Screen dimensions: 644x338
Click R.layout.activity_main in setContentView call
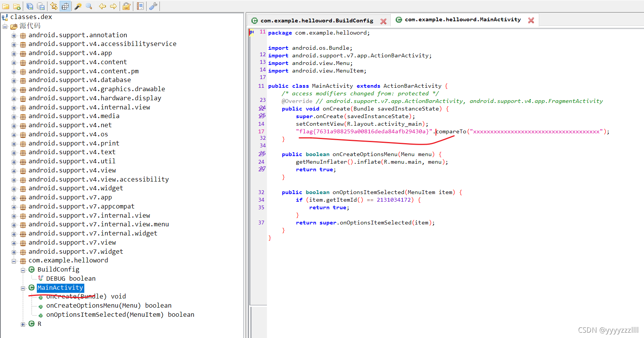[384, 124]
